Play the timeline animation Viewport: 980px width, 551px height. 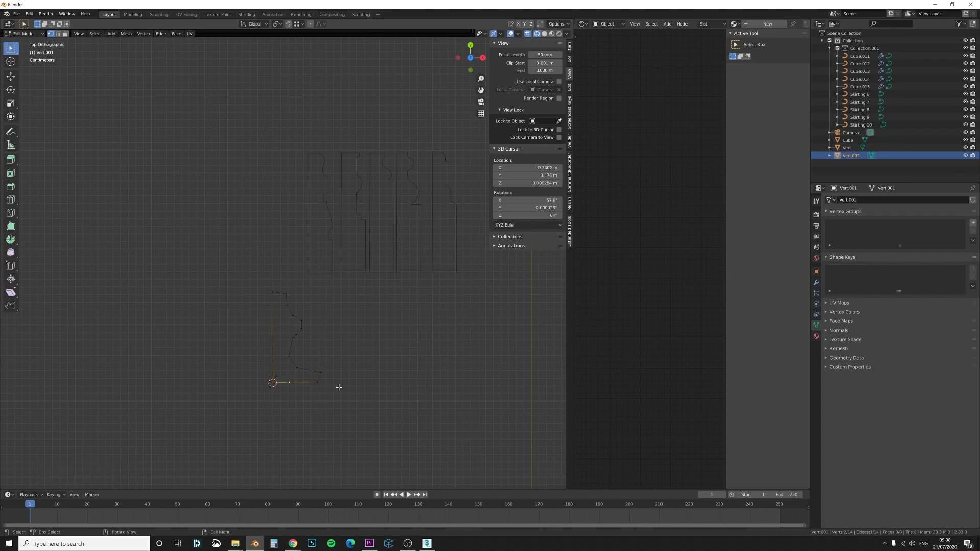[x=409, y=494]
